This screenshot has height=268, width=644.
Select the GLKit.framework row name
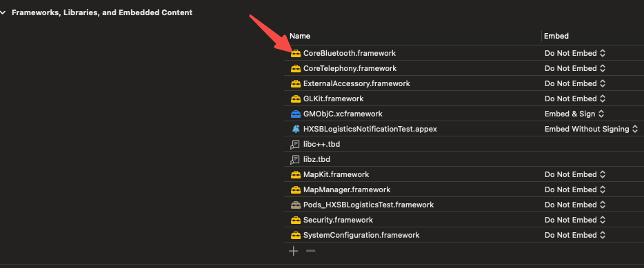(x=333, y=99)
